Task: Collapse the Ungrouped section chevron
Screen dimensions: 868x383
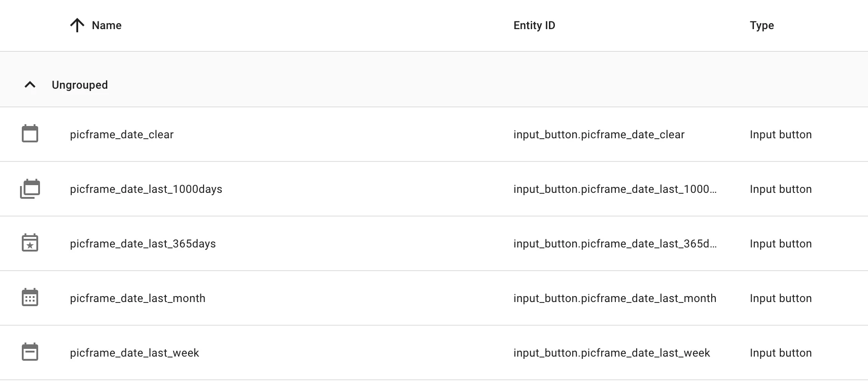Action: (x=30, y=85)
